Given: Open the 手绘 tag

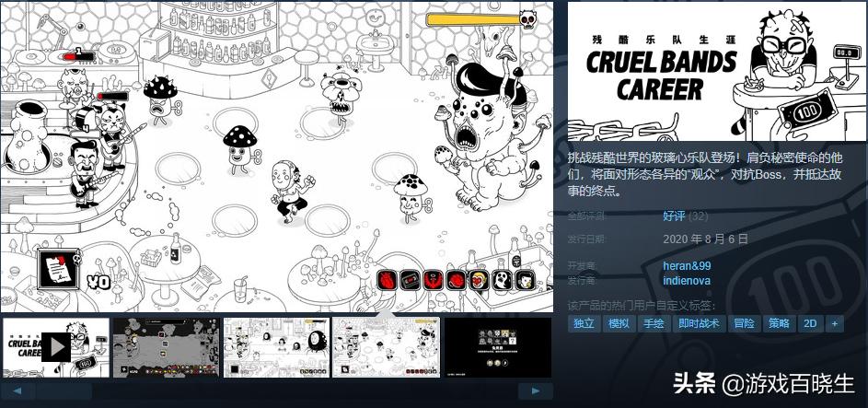Looking at the screenshot, I should pos(654,323).
